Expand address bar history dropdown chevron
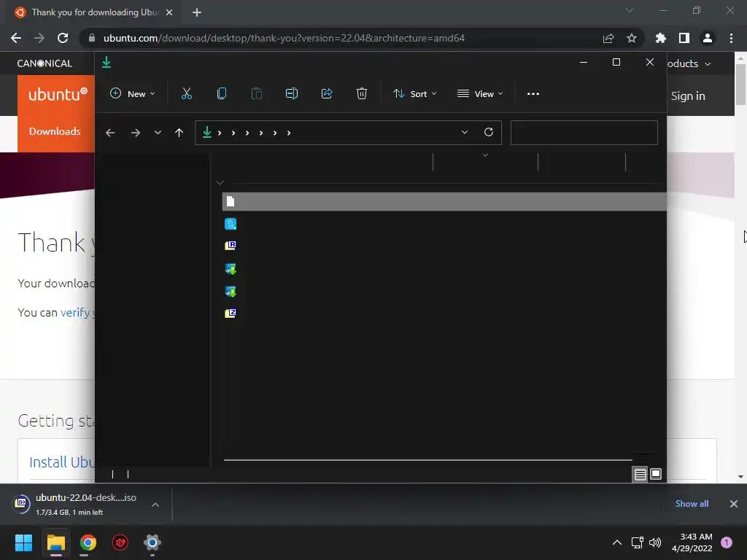Screen dimensions: 747x560 click(x=465, y=132)
